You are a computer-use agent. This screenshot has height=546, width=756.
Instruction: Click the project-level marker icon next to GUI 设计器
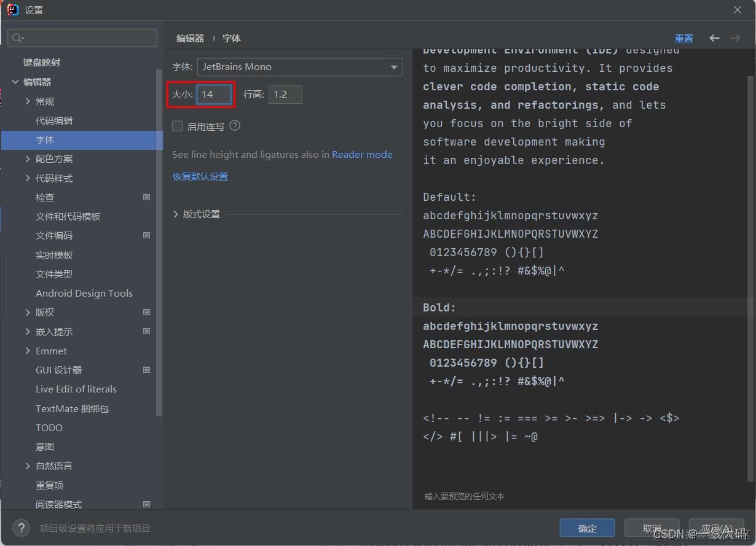pos(146,370)
